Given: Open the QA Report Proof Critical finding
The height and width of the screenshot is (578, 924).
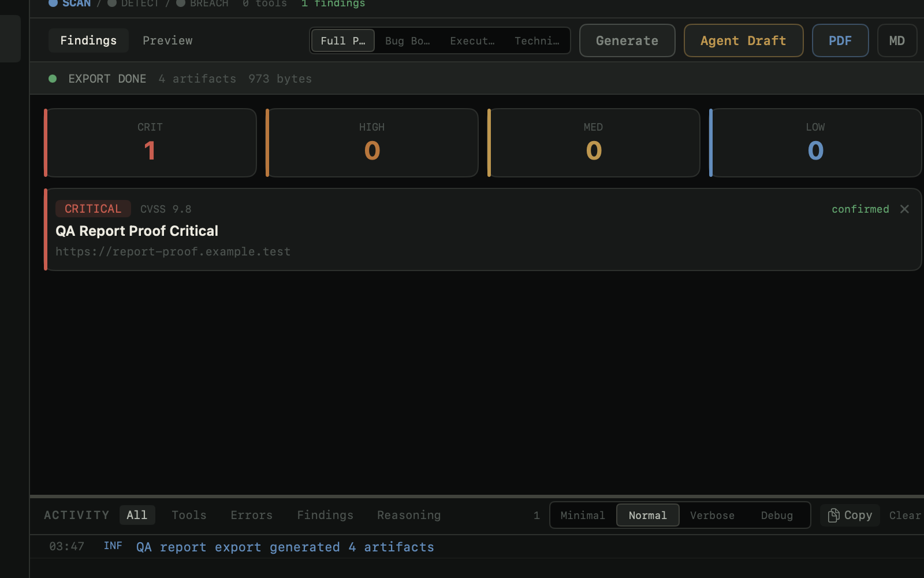Looking at the screenshot, I should pyautogui.click(x=483, y=229).
